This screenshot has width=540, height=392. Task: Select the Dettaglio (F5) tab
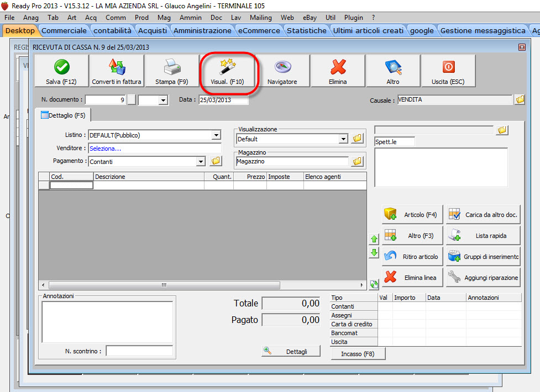(63, 115)
